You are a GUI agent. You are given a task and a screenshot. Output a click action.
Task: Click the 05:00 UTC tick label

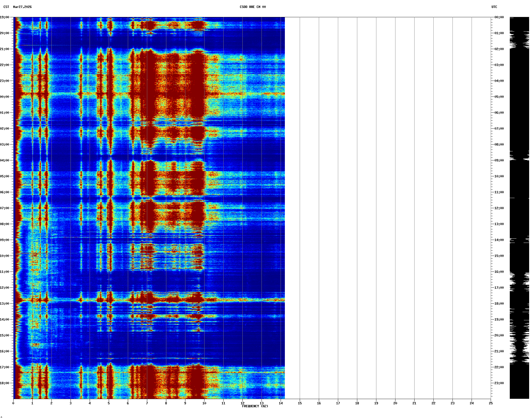[x=499, y=97]
